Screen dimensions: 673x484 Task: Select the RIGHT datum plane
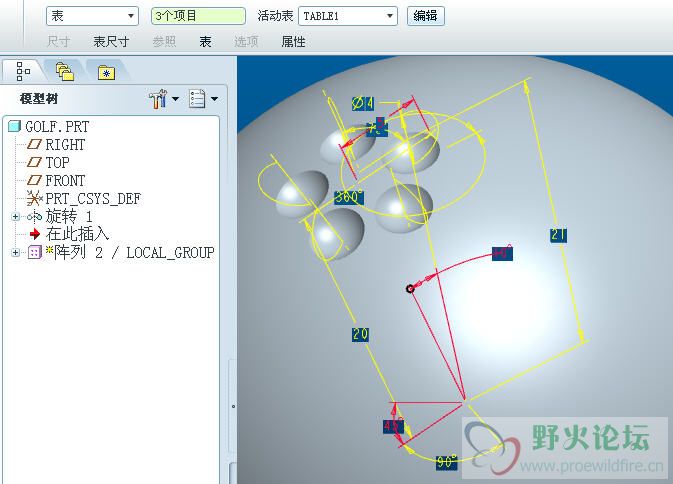tap(65, 145)
